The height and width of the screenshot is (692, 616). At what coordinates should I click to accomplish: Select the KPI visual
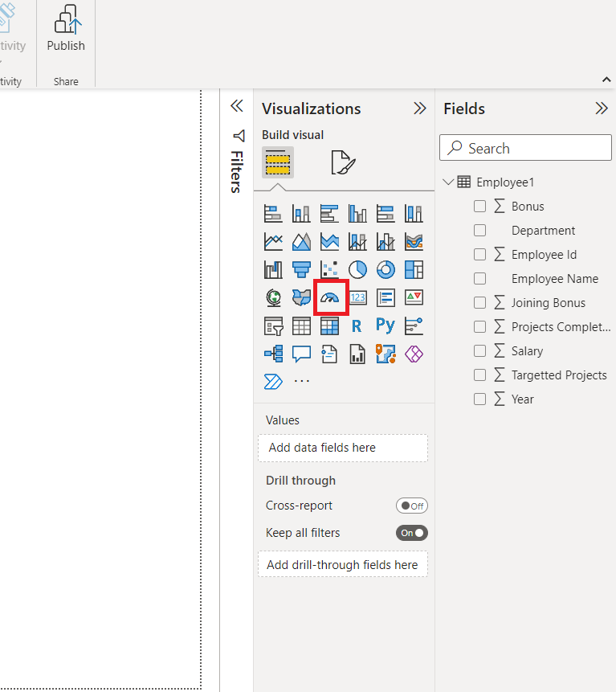pyautogui.click(x=414, y=297)
